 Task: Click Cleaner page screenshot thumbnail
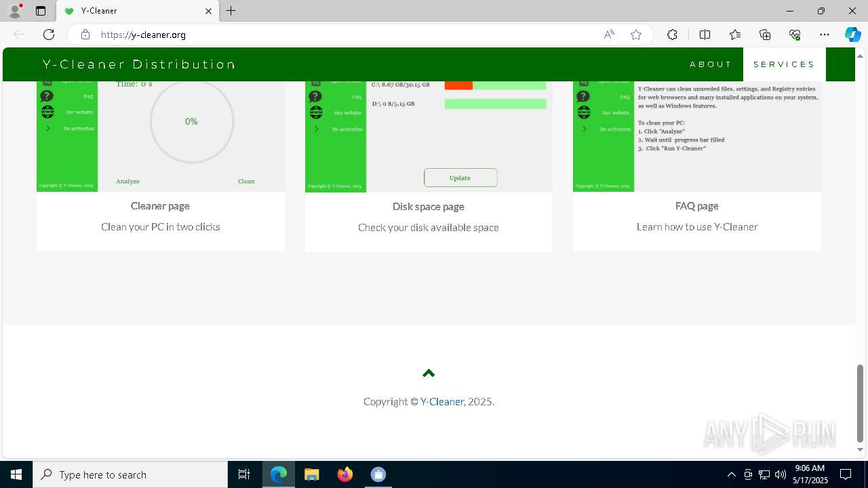[161, 136]
